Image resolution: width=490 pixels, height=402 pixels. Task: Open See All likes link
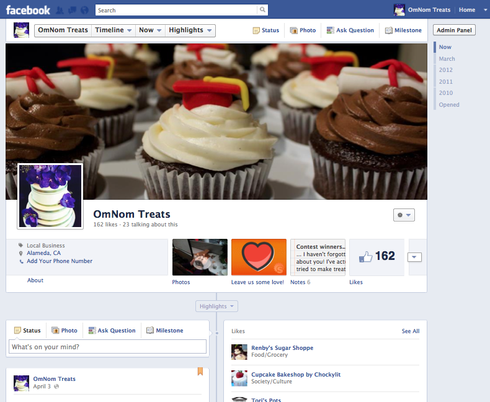[410, 331]
